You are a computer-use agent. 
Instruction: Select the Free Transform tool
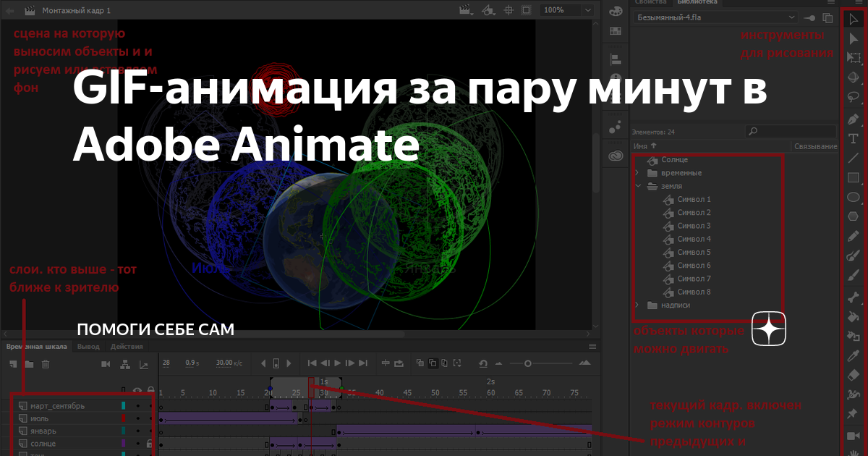[853, 58]
